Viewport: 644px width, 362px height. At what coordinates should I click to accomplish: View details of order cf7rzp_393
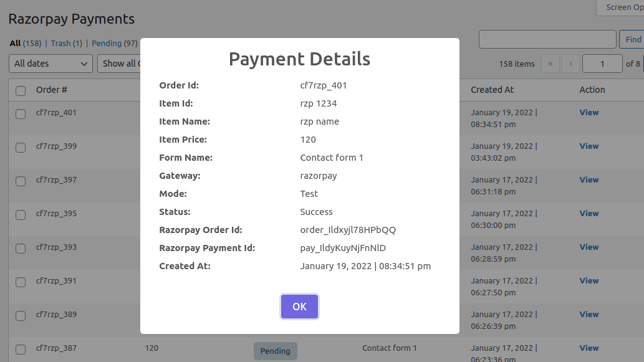[589, 247]
